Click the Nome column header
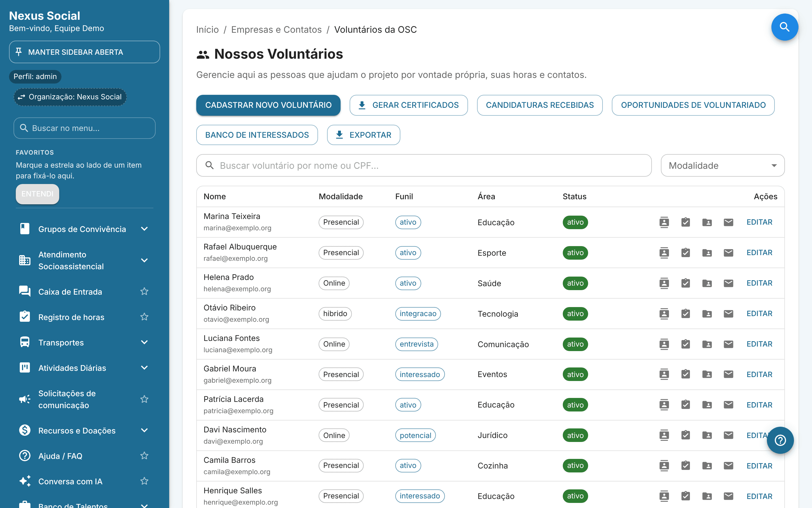This screenshot has height=508, width=812. (x=214, y=196)
